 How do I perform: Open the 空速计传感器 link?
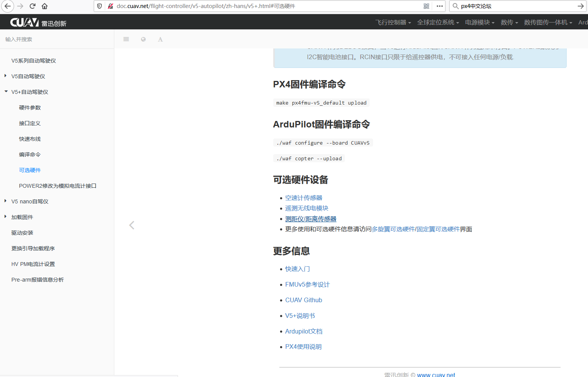tap(304, 198)
